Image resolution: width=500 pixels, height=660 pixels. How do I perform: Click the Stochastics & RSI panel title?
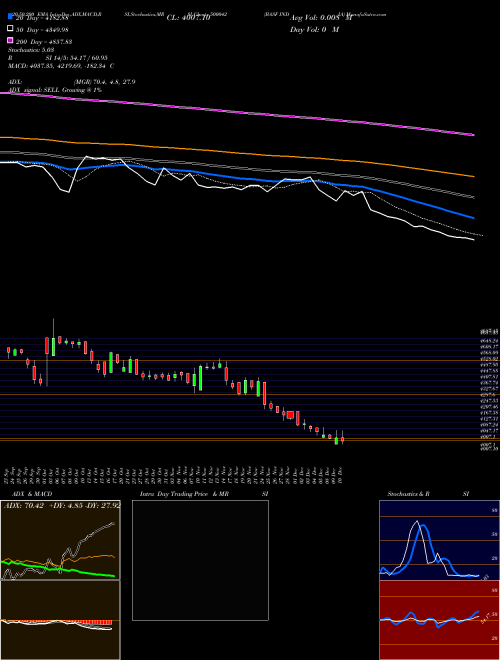428,494
